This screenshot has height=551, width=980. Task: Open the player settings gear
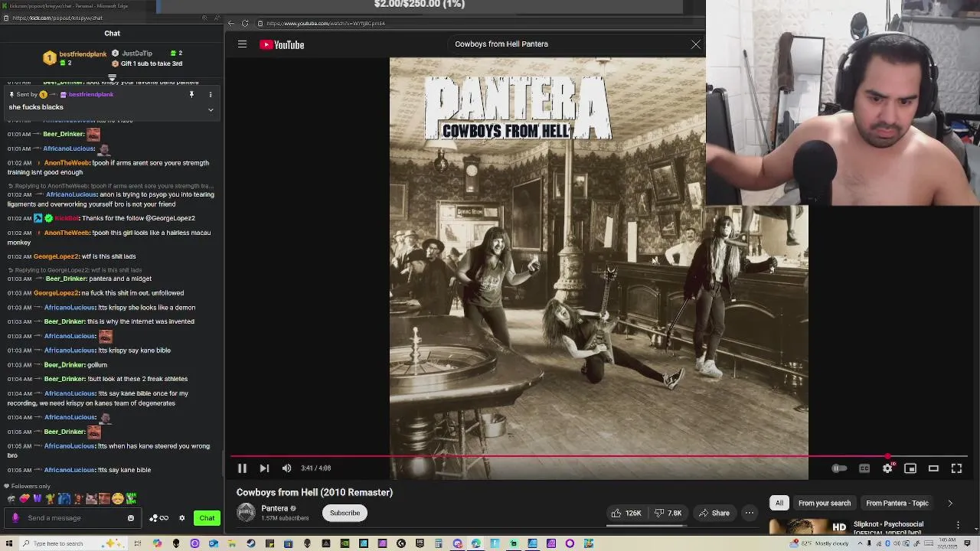(x=887, y=468)
